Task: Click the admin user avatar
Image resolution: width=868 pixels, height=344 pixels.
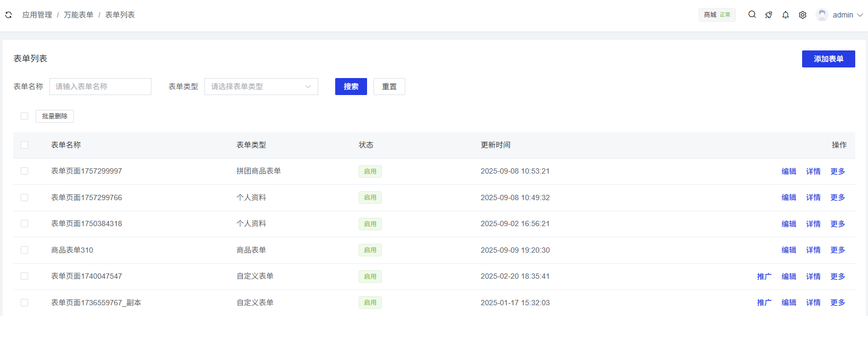Action: (x=822, y=15)
